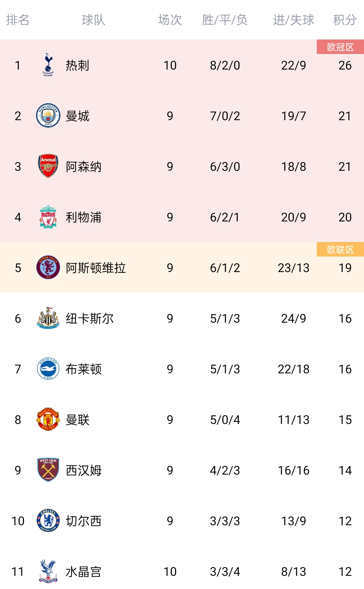
Task: Click the 排名 header label
Action: pos(18,20)
